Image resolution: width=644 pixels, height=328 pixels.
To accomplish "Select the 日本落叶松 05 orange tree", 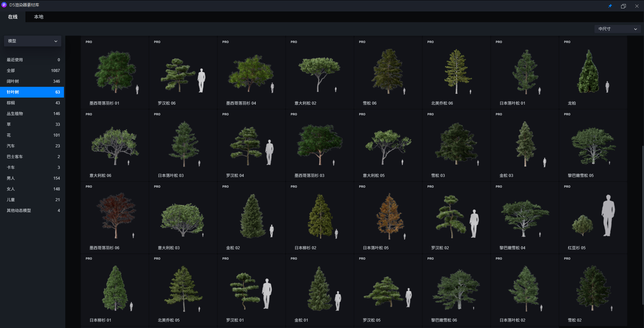I will (388, 217).
